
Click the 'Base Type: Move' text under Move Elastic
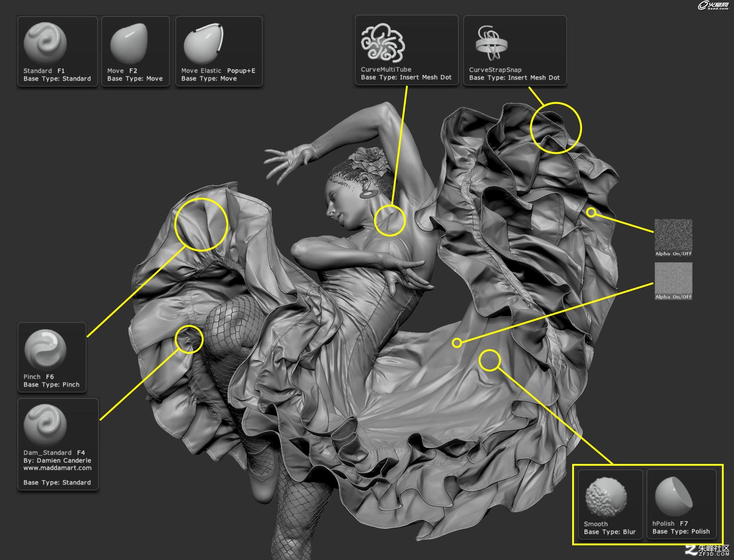(x=209, y=79)
